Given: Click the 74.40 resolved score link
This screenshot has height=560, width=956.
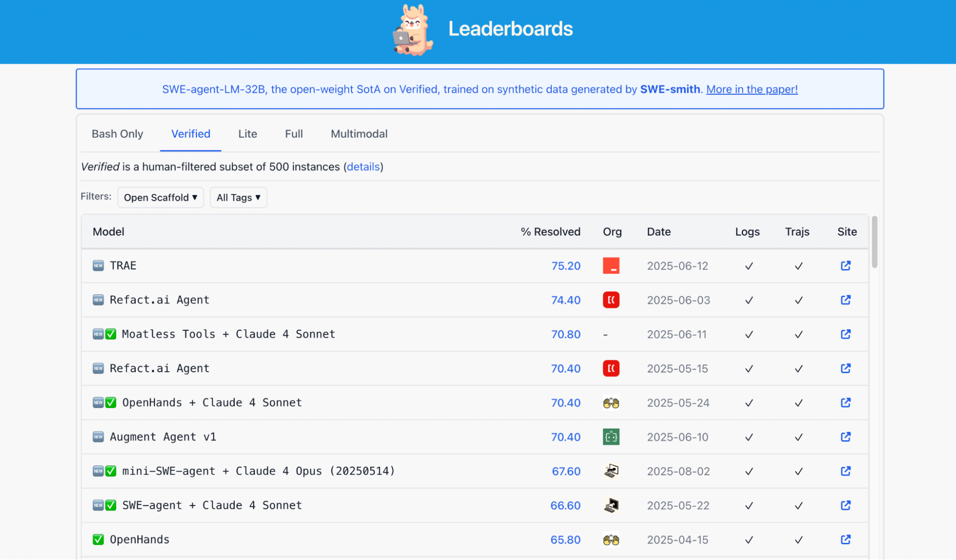Looking at the screenshot, I should coord(566,300).
